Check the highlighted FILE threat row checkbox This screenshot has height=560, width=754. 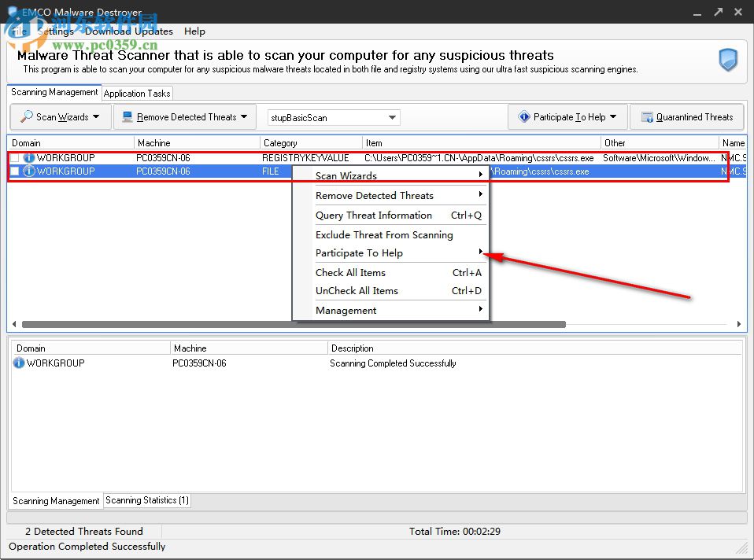pyautogui.click(x=13, y=171)
